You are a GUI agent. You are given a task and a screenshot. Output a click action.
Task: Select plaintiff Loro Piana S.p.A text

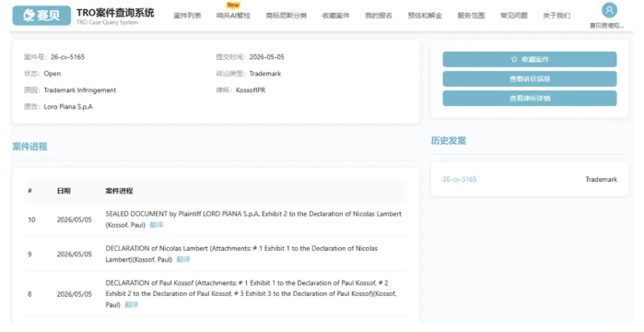(x=68, y=106)
